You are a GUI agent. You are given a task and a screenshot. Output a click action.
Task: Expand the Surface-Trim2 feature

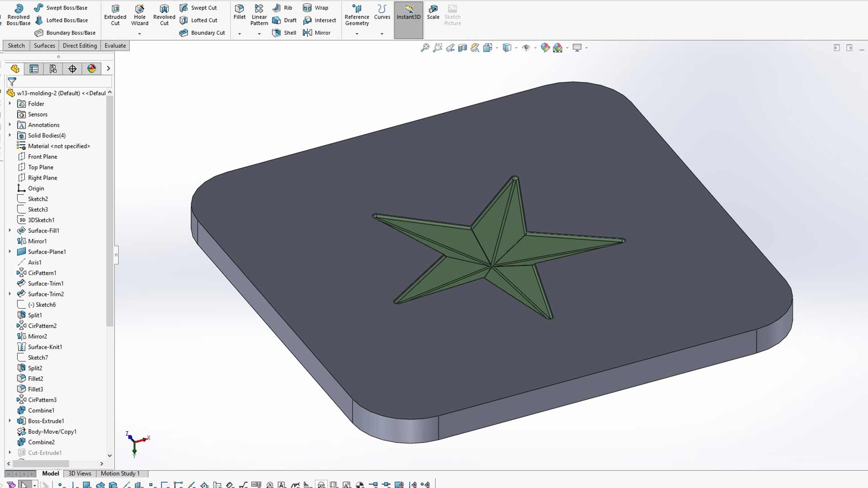[10, 294]
